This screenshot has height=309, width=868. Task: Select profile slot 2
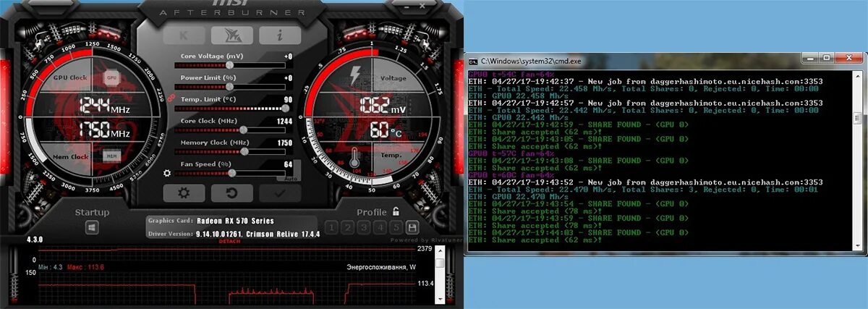click(347, 227)
